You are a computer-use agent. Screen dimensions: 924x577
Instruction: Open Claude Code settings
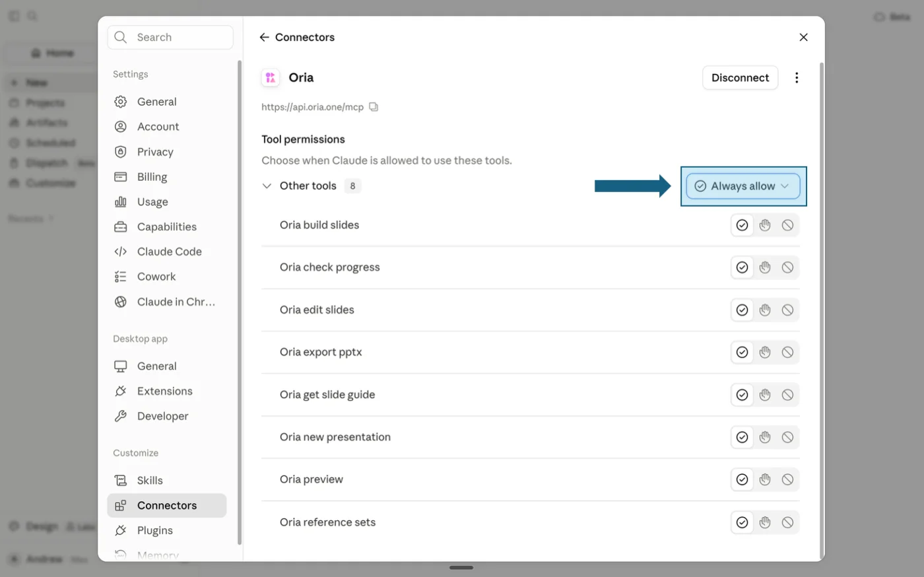pyautogui.click(x=167, y=252)
